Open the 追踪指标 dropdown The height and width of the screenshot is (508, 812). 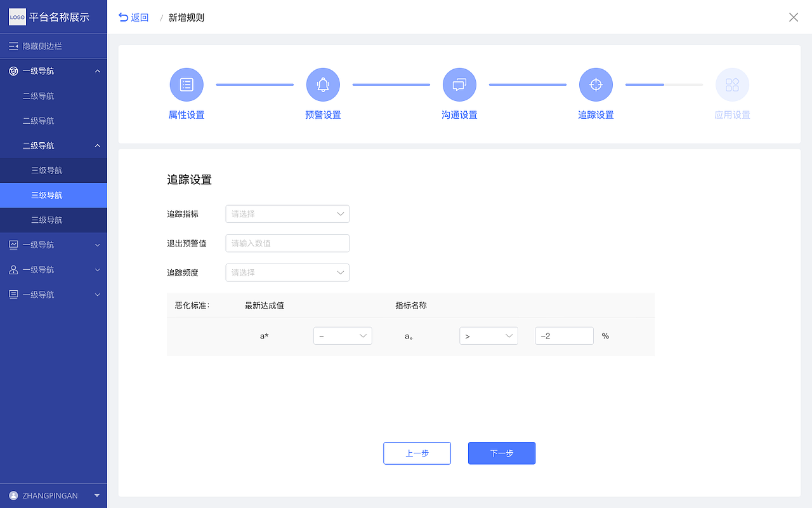pos(287,214)
